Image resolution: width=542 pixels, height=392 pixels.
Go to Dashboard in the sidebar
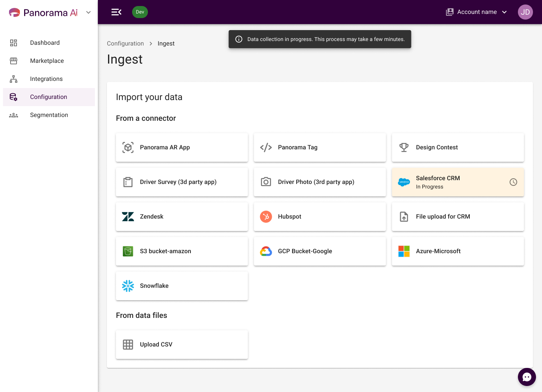click(49, 43)
